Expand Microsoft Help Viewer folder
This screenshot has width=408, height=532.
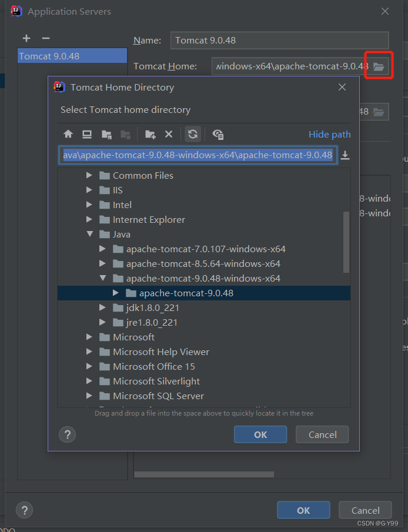[x=89, y=352]
